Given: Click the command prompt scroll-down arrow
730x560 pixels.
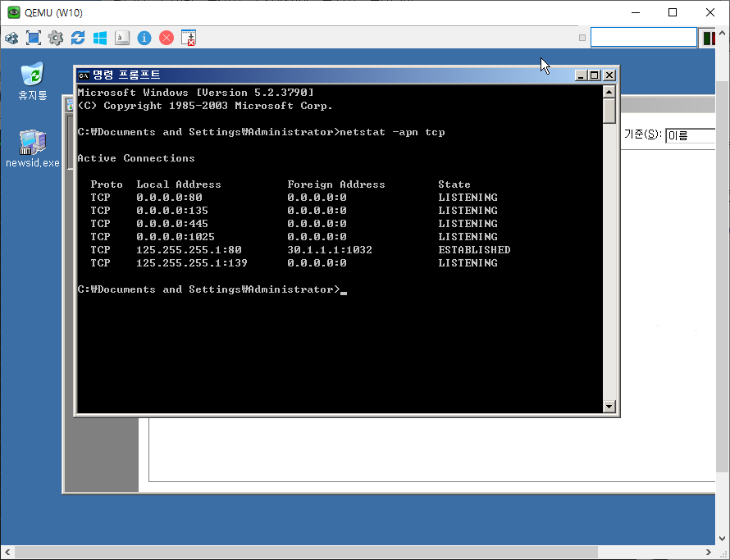Looking at the screenshot, I should tap(609, 407).
